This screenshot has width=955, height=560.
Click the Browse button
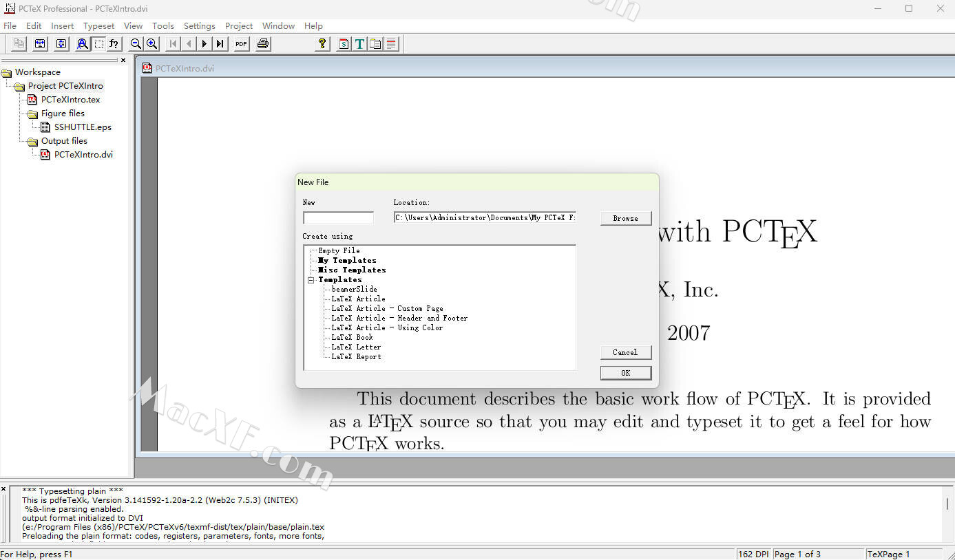click(625, 218)
